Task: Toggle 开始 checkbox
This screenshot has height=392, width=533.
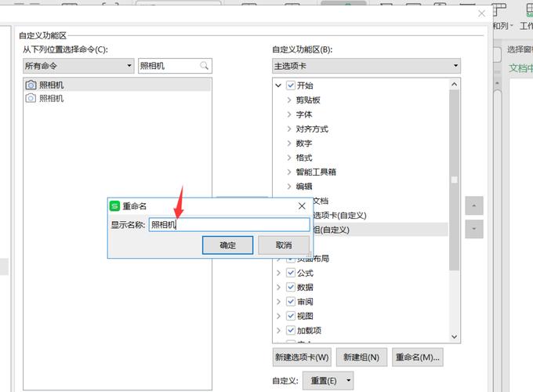Action: coord(291,85)
